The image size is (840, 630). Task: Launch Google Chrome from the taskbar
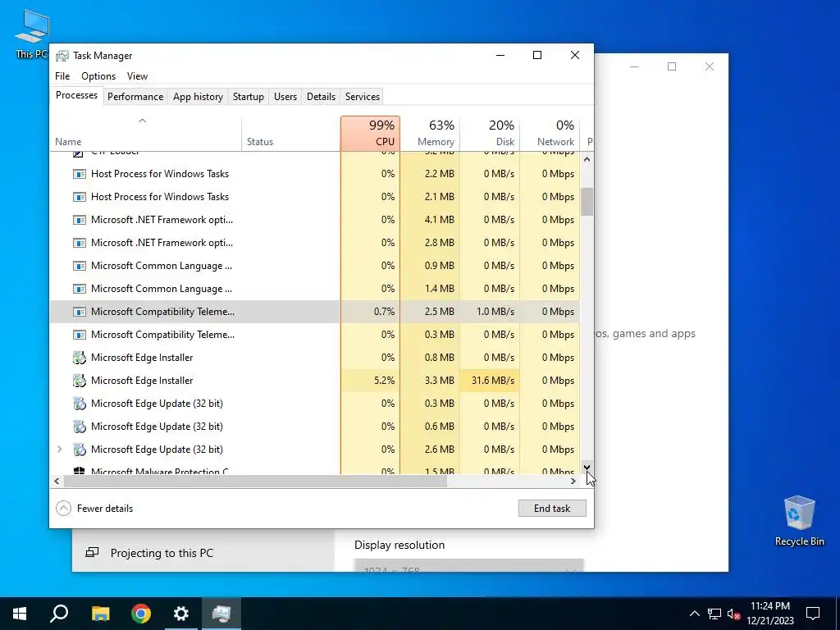click(141, 614)
